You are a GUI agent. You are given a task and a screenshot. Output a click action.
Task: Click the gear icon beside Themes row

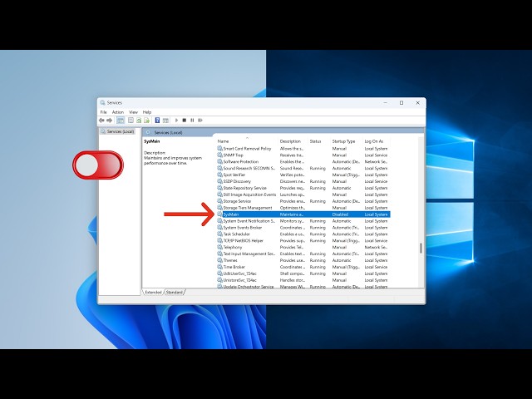(219, 260)
